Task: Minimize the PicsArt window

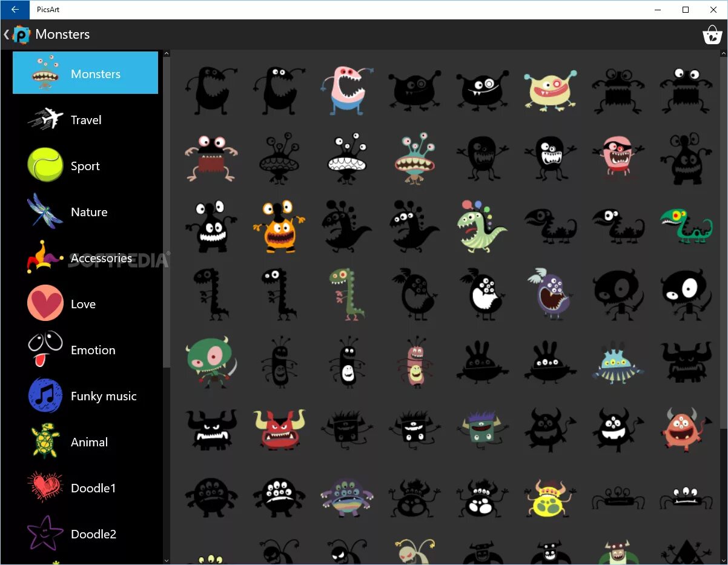Action: coord(658,10)
